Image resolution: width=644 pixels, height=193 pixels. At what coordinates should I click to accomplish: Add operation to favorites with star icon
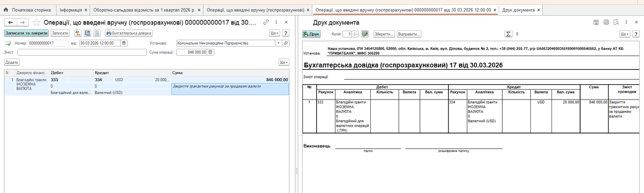36,22
